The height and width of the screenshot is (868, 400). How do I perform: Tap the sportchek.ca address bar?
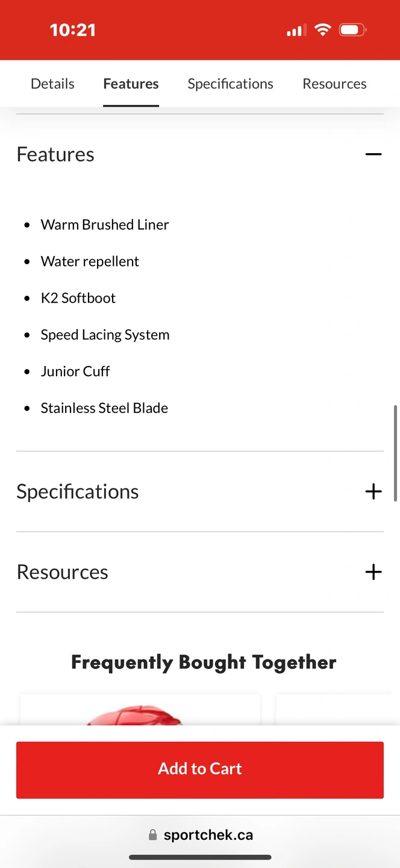tap(208, 835)
